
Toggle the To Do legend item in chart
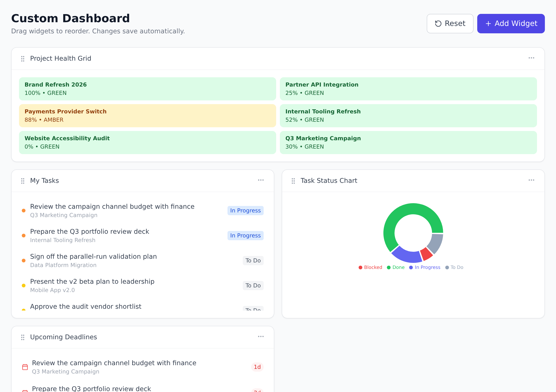(454, 267)
